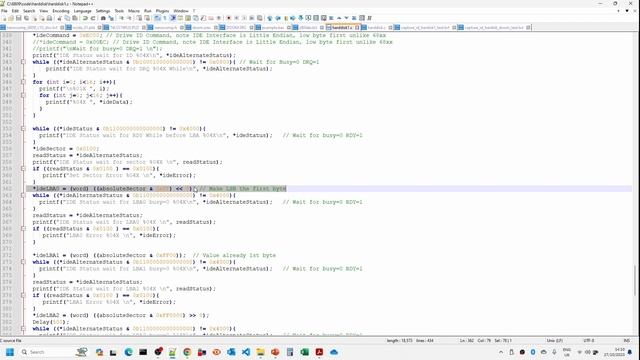
Task: Click UTF-8 encoding in status bar
Action: click(589, 340)
